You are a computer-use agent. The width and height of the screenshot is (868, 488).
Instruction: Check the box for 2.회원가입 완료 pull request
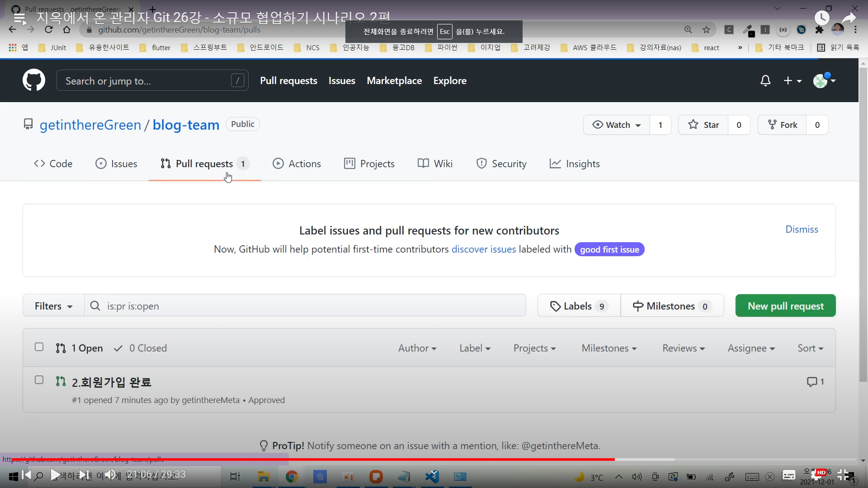(39, 380)
